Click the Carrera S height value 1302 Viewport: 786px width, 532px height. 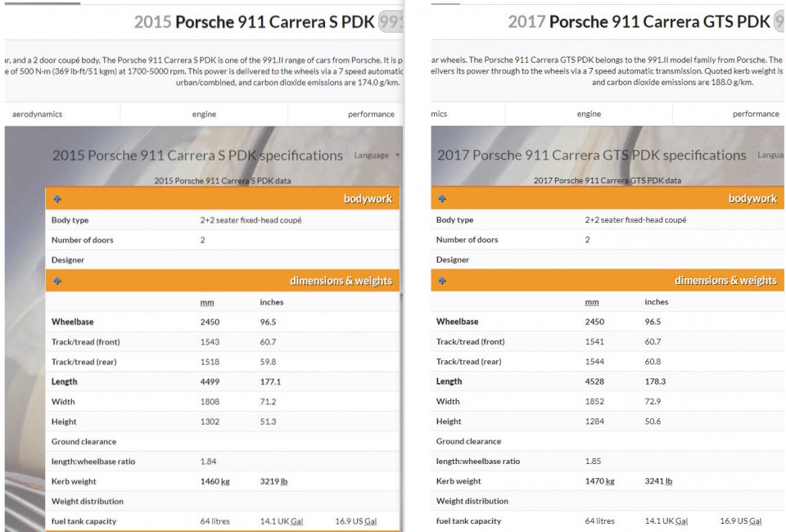point(210,422)
